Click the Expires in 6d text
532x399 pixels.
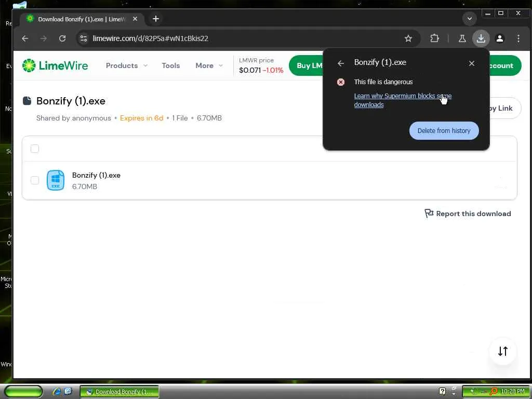click(141, 118)
